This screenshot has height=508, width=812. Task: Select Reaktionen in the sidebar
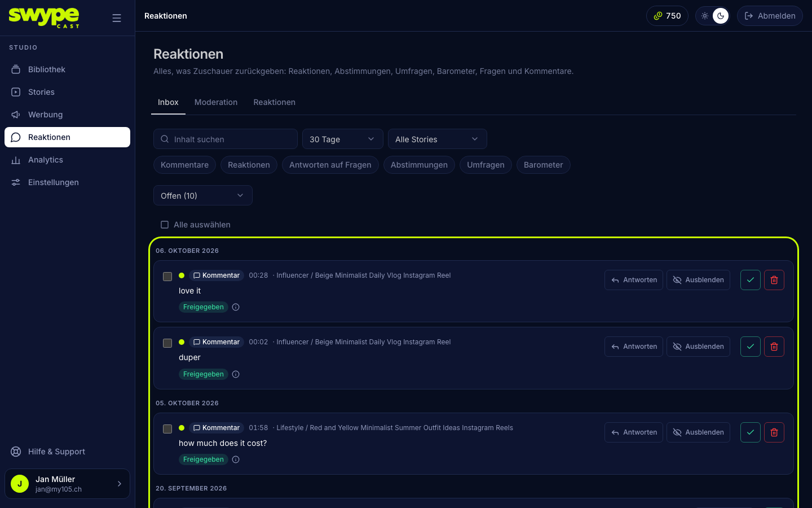click(67, 137)
